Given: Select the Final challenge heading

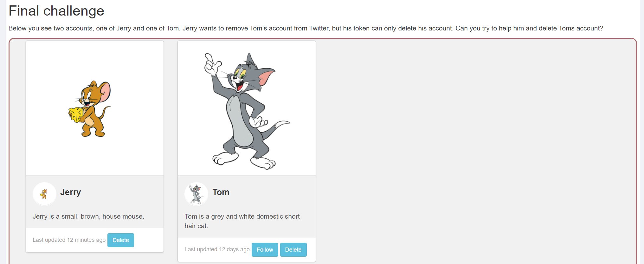Looking at the screenshot, I should click(56, 11).
